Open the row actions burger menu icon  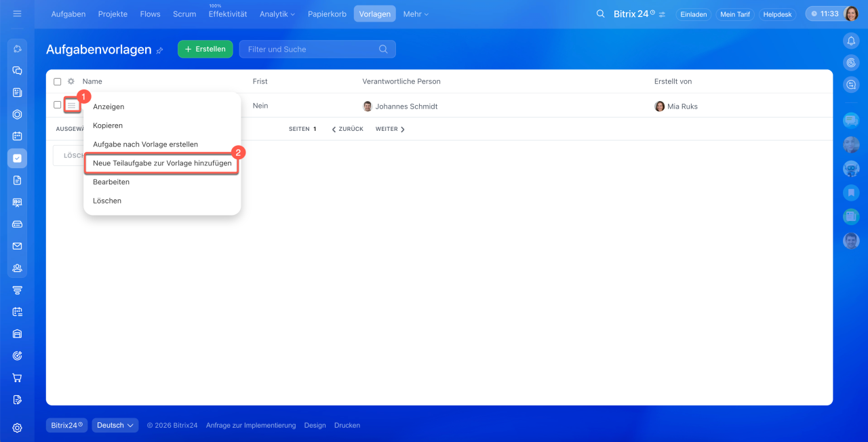click(72, 105)
